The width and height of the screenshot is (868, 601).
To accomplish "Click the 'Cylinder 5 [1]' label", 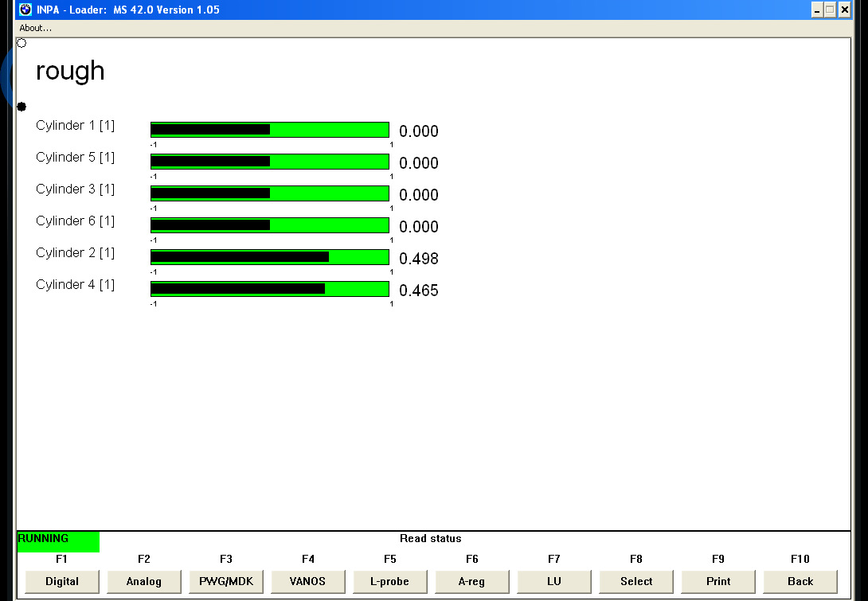I will click(x=76, y=158).
